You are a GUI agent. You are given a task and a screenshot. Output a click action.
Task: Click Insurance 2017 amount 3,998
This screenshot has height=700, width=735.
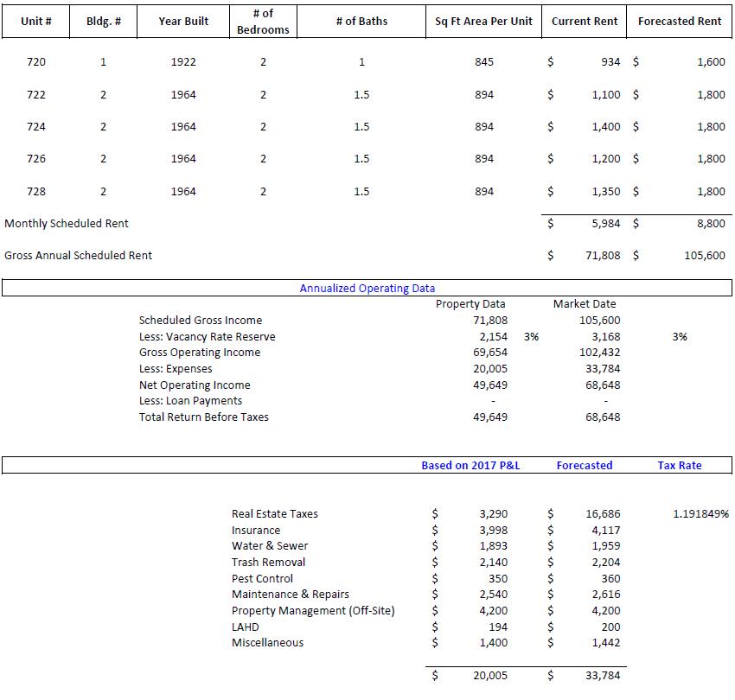tap(493, 531)
